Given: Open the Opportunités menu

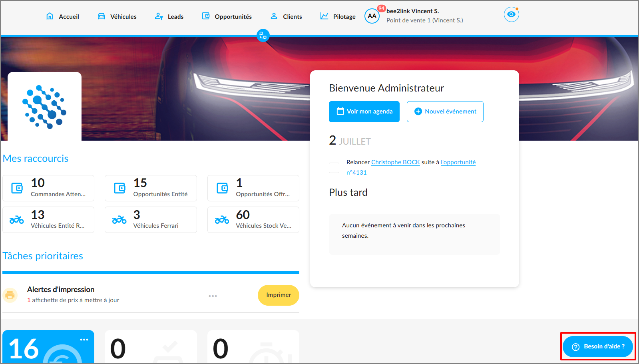Looking at the screenshot, I should [x=227, y=16].
